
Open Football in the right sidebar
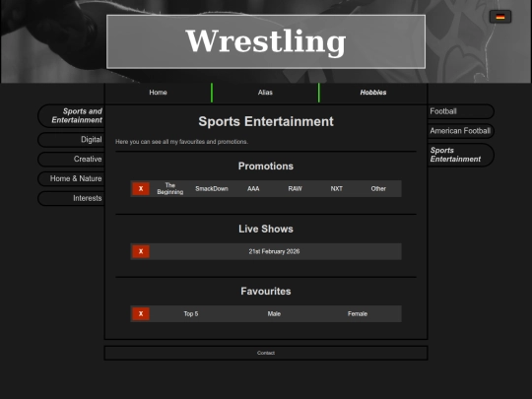[x=460, y=111]
